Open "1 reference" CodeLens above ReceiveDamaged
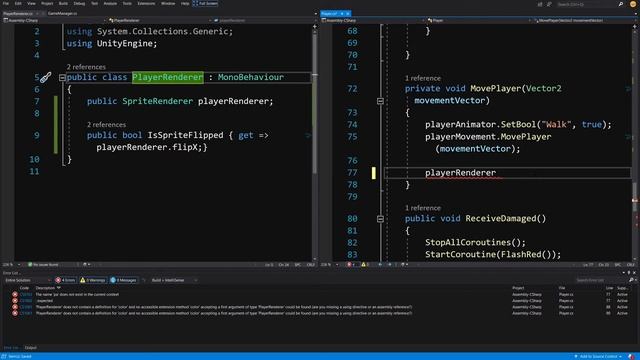 [x=423, y=208]
